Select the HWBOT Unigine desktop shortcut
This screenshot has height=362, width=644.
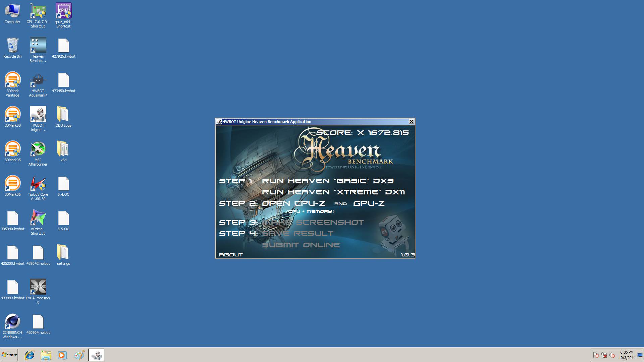pos(38,119)
